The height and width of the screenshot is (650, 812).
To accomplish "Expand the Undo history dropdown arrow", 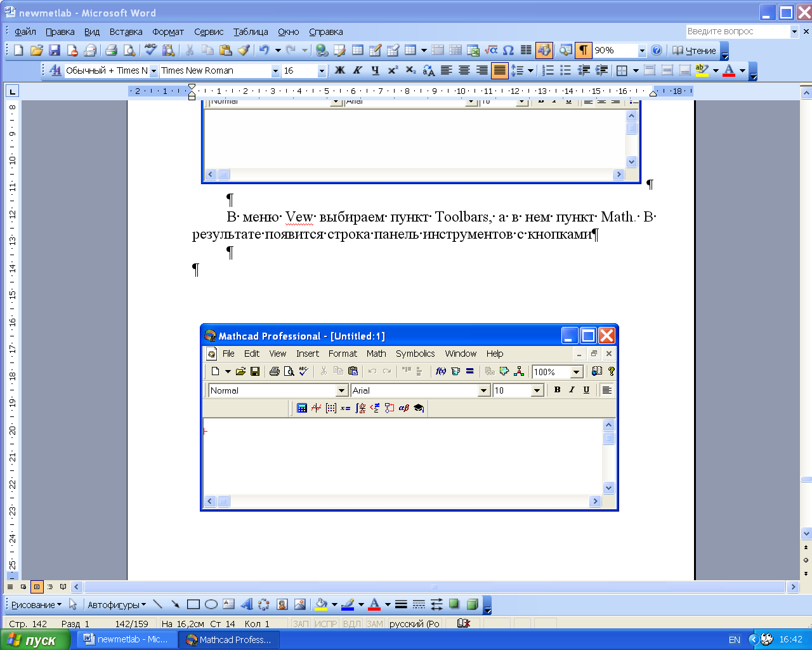I will (x=277, y=50).
